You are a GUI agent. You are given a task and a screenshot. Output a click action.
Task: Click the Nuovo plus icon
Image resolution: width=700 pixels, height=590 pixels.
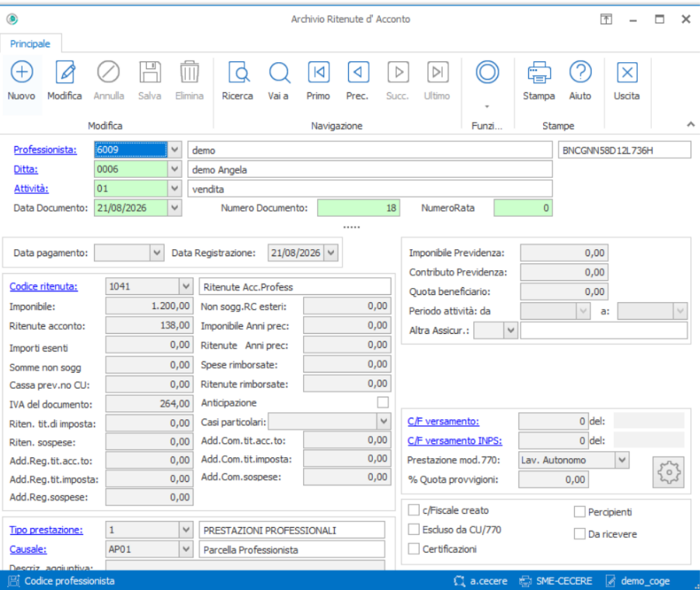[22, 71]
